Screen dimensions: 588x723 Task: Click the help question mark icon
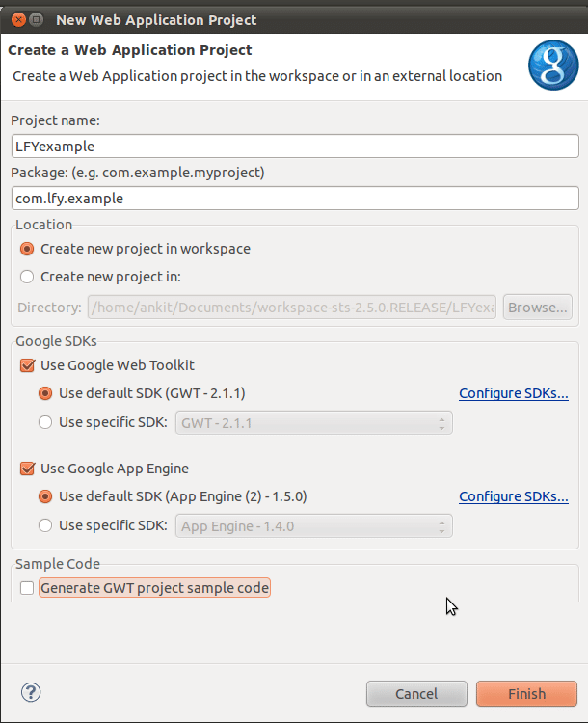point(31,692)
